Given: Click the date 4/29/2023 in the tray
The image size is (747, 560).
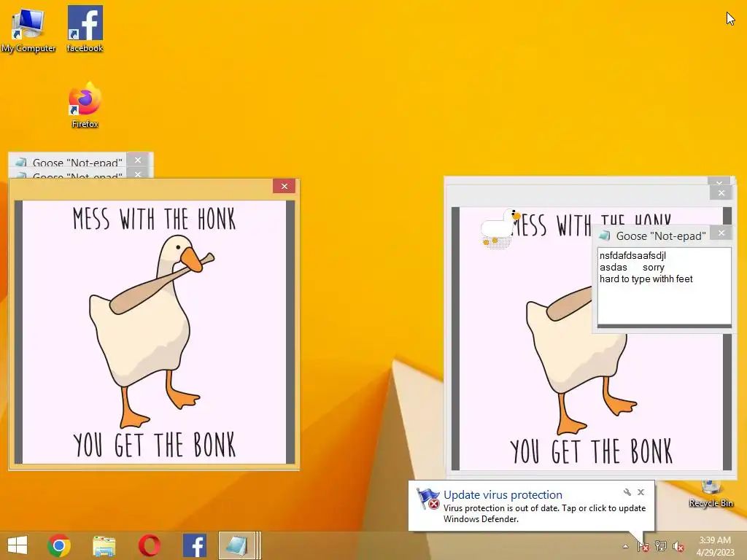Looking at the screenshot, I should coord(716,553).
